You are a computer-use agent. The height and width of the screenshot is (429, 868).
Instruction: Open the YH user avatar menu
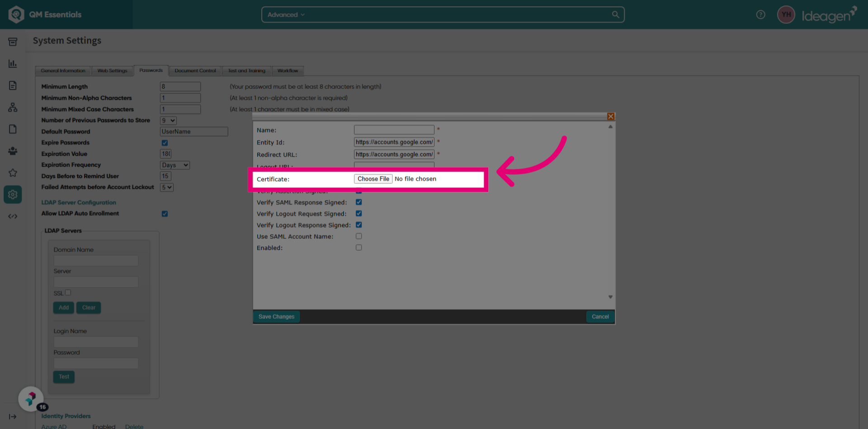coord(786,14)
